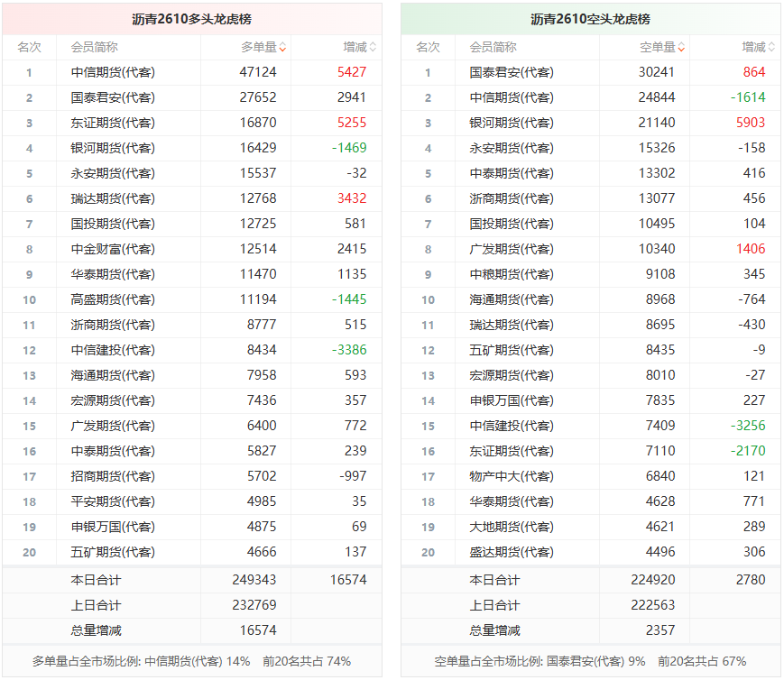Click 会员简称 column header in long table

pos(94,48)
